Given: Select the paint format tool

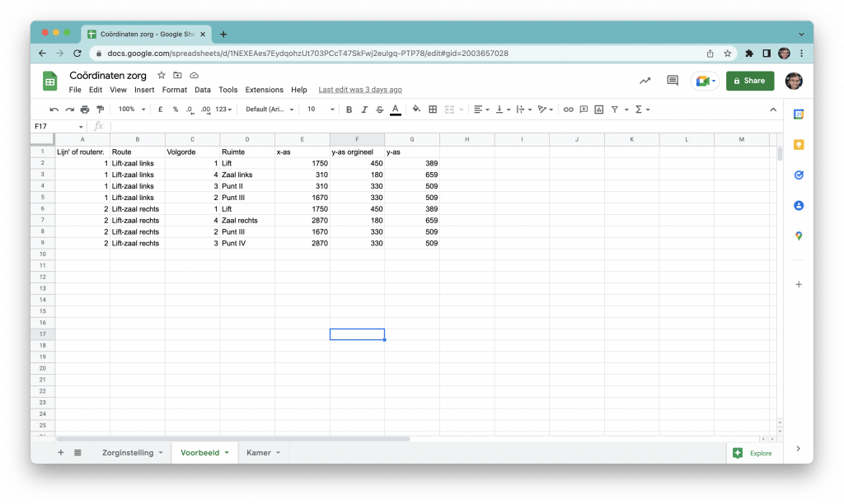Looking at the screenshot, I should (x=101, y=110).
